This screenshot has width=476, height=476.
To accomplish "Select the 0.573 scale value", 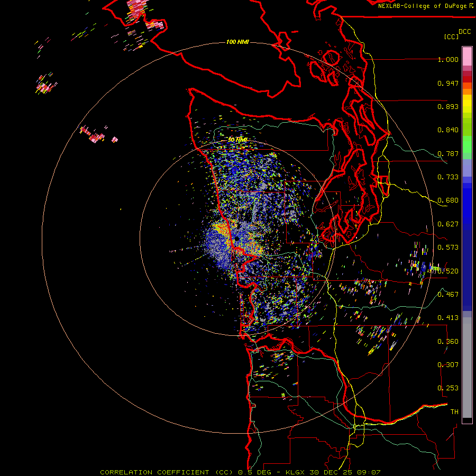I will (x=448, y=248).
